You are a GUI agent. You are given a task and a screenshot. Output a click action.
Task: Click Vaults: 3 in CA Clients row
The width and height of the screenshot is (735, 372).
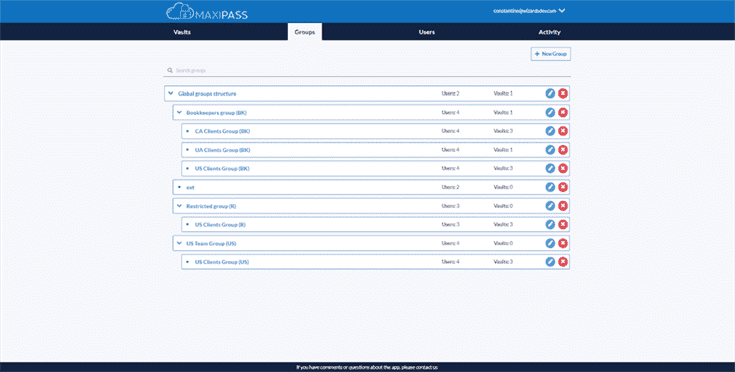(x=503, y=131)
